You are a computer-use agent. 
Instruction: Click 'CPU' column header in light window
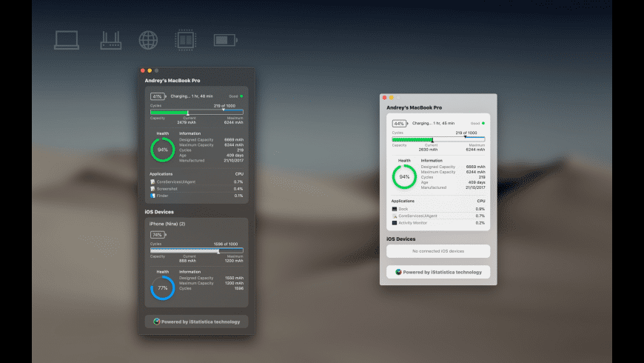tap(481, 201)
